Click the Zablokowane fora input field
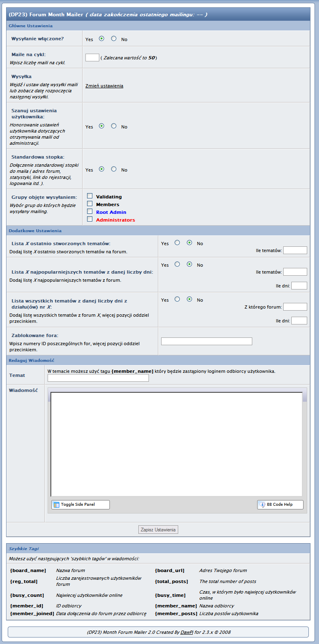This screenshot has width=319, height=644. [x=206, y=341]
